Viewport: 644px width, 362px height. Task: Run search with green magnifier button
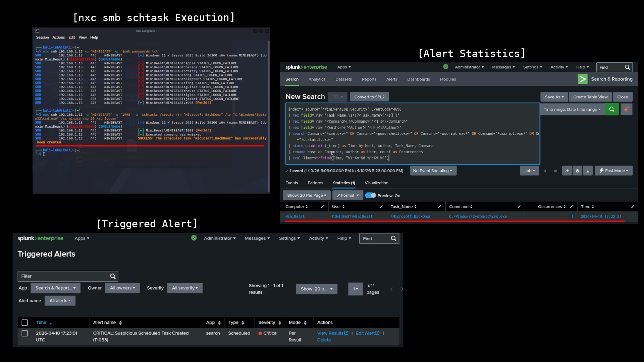click(x=611, y=109)
